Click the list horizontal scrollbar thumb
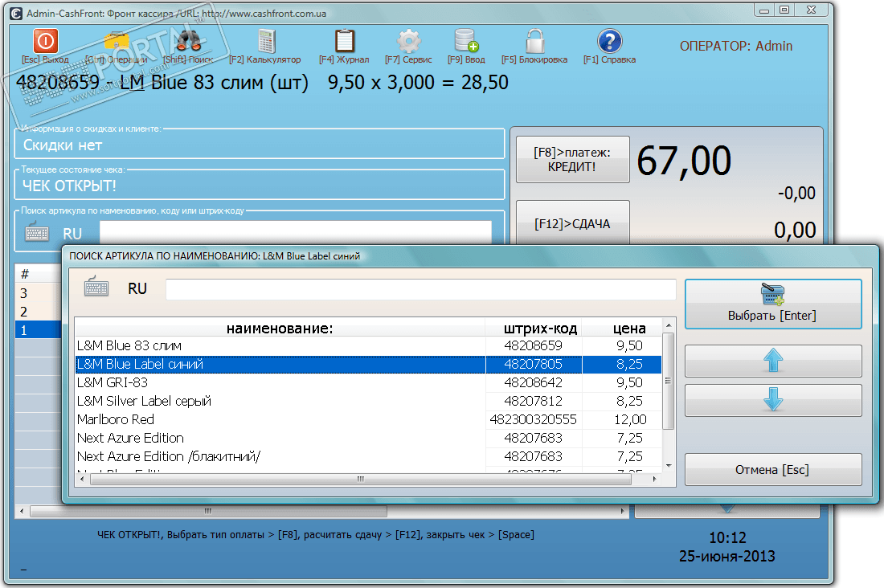Image resolution: width=884 pixels, height=588 pixels. [x=361, y=480]
